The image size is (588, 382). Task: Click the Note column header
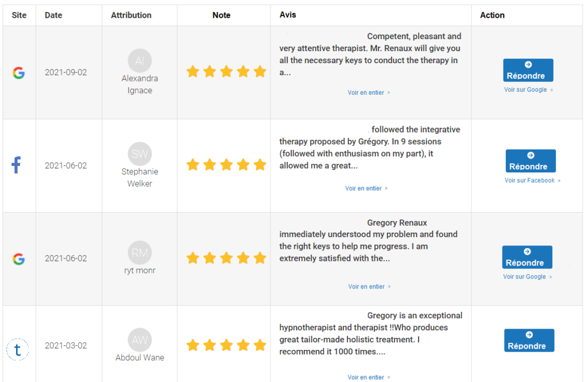coord(221,16)
